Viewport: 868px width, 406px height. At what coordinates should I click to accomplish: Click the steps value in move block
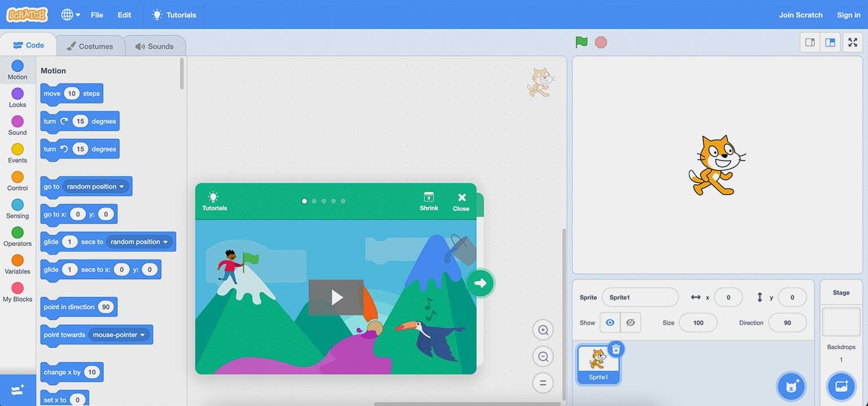[72, 94]
